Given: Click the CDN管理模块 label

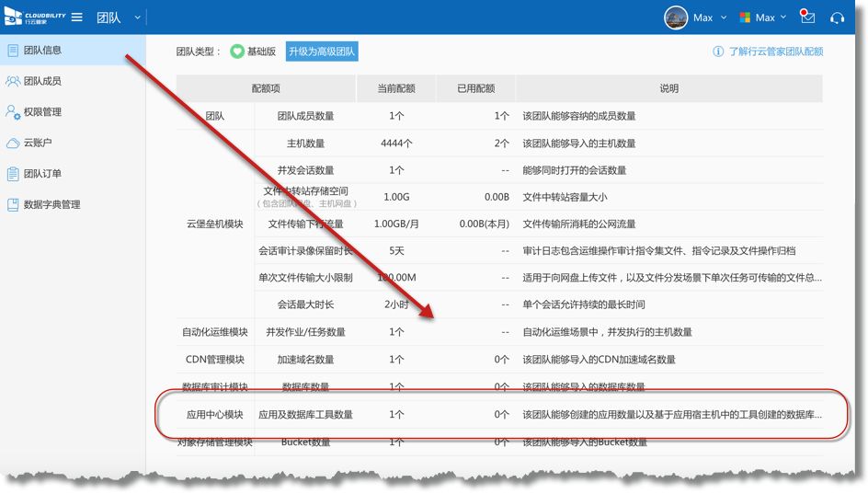Looking at the screenshot, I should click(215, 360).
